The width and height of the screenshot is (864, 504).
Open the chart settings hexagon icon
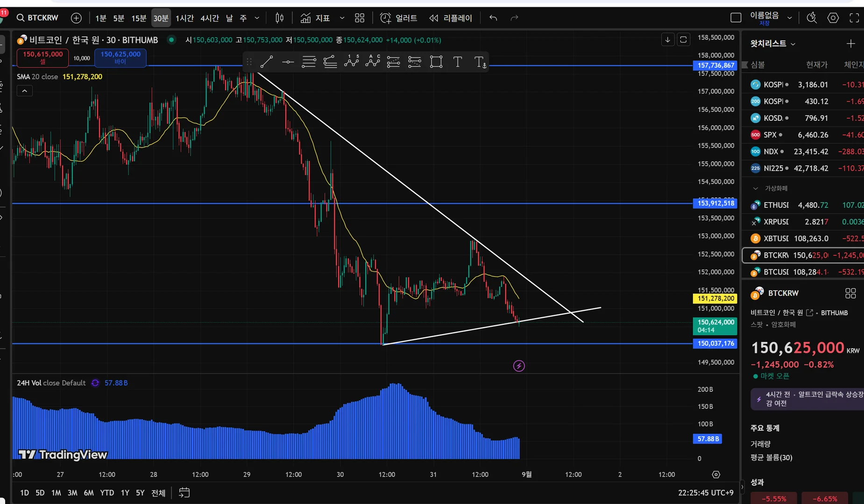[833, 18]
